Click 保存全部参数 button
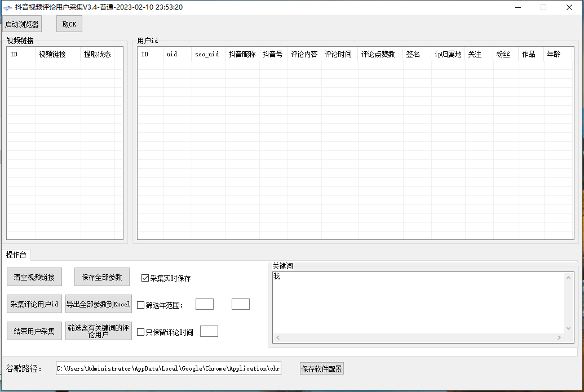 point(102,277)
